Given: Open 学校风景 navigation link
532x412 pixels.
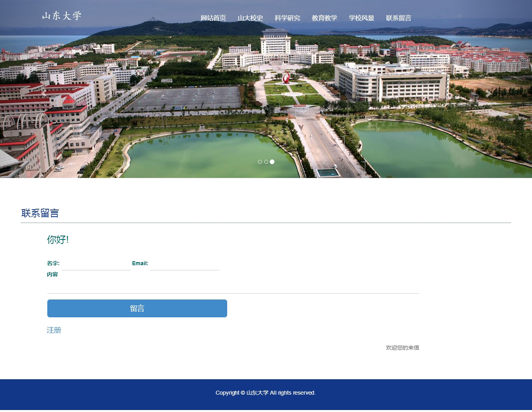Looking at the screenshot, I should click(x=362, y=18).
